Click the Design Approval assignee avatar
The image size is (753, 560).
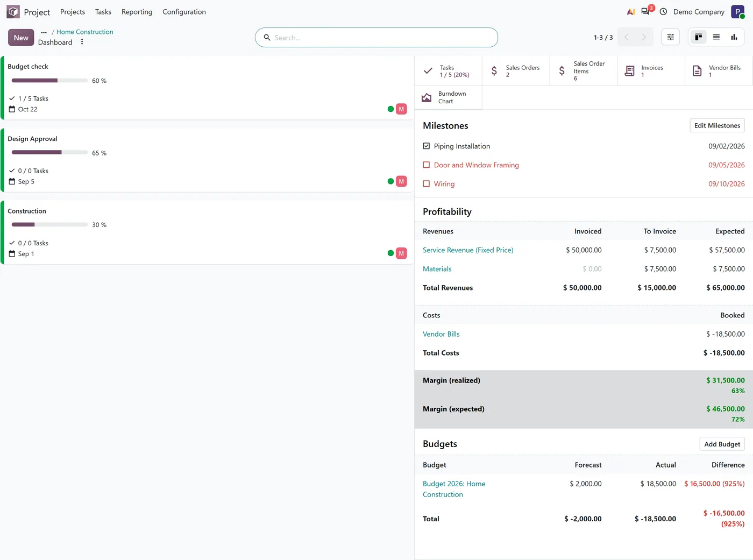401,181
